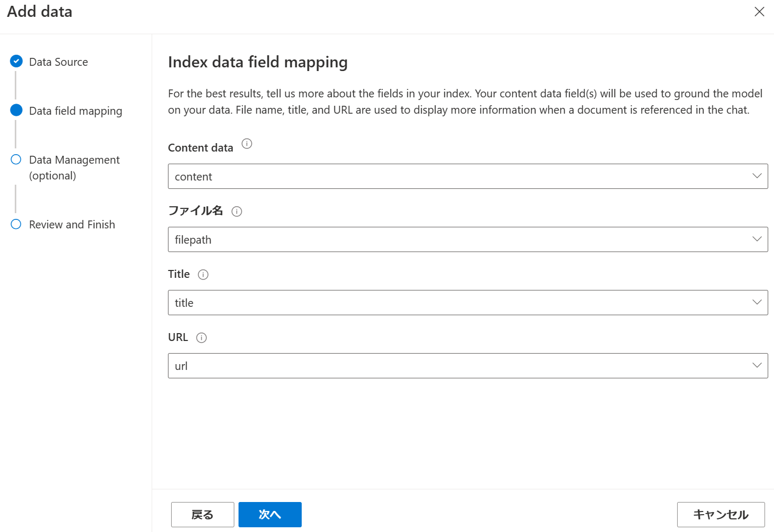774x532 pixels.
Task: Click the 戻る (Back) button
Action: [x=202, y=515]
